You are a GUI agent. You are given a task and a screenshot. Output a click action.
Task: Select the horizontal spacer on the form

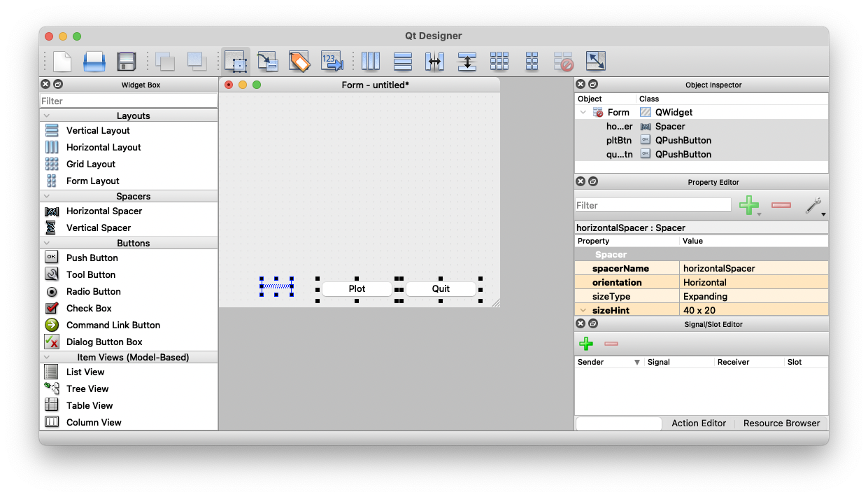(276, 286)
